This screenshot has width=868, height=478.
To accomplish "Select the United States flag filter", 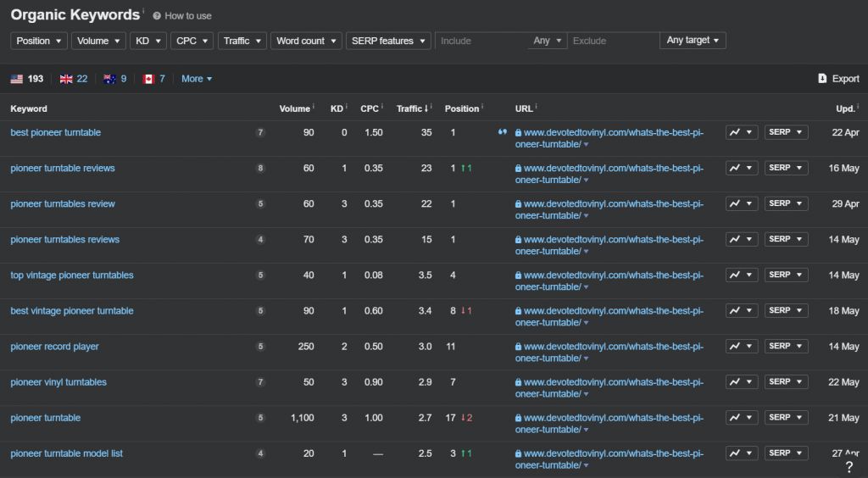I will pyautogui.click(x=17, y=79).
